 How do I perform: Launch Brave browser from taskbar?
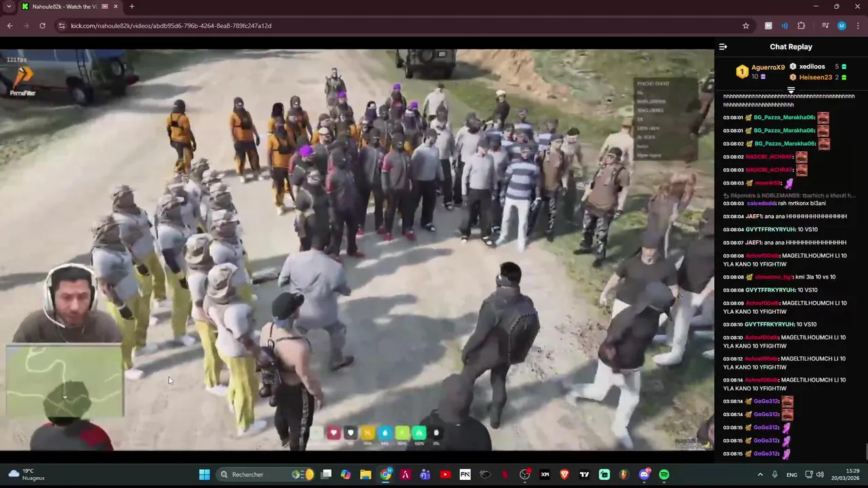tap(564, 474)
